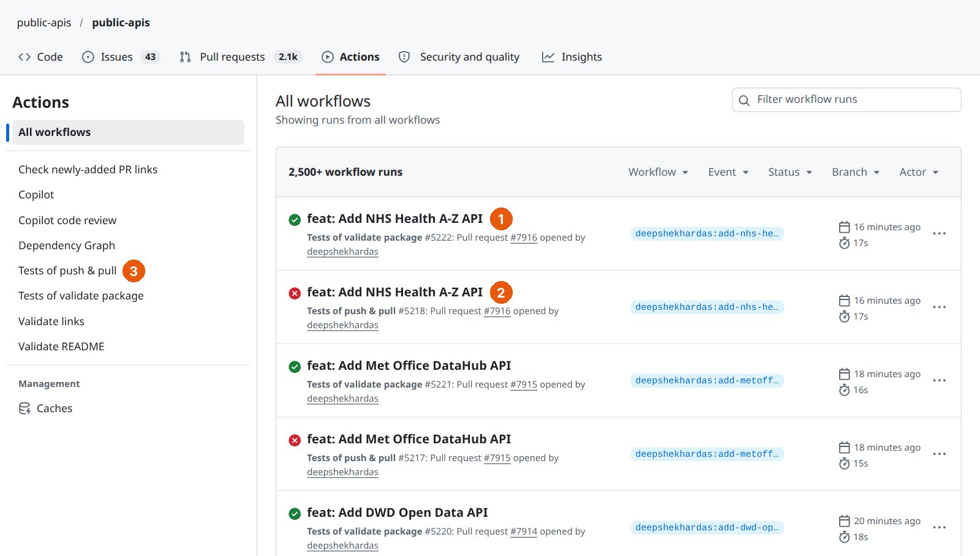The width and height of the screenshot is (980, 556).
Task: Select Validate links workflow
Action: (51, 321)
